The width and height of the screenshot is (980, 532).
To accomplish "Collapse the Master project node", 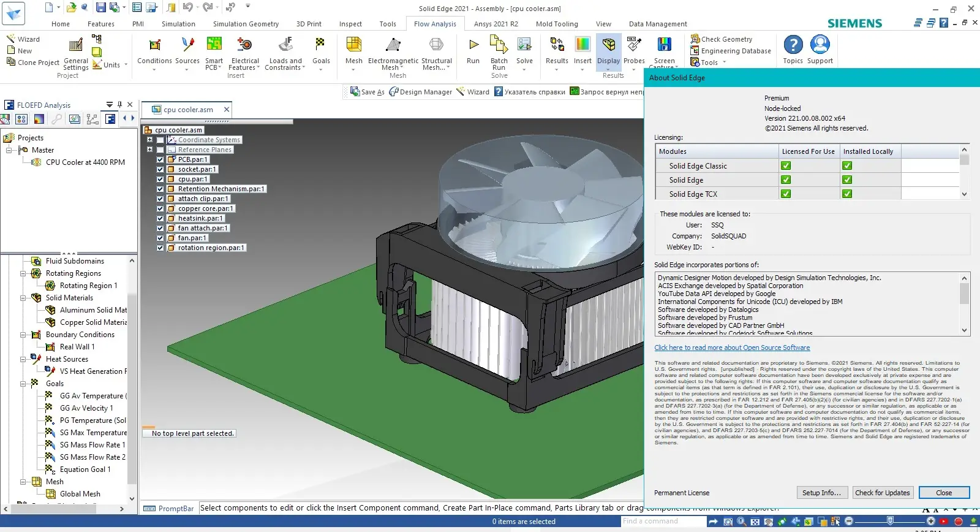I will [9, 150].
